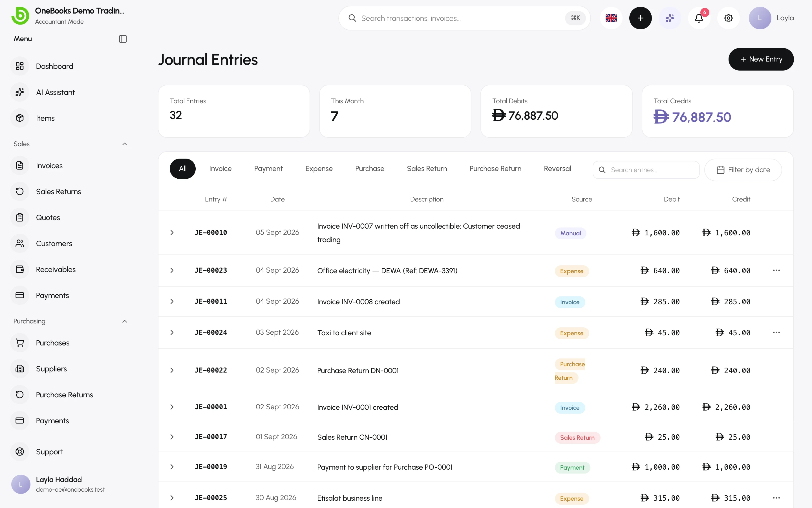
Task: Expand journal entry JE-00010
Action: 172,233
